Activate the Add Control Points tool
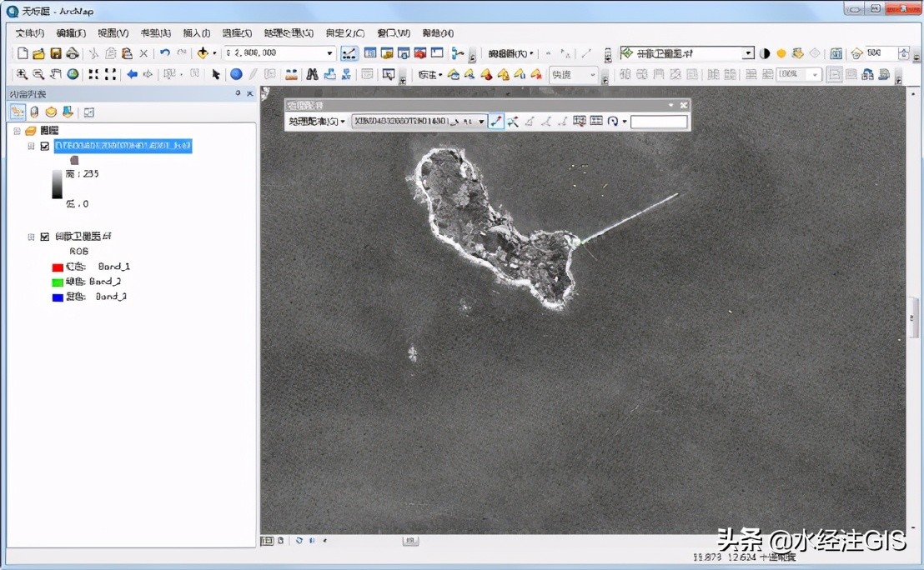Image resolution: width=924 pixels, height=570 pixels. (496, 122)
